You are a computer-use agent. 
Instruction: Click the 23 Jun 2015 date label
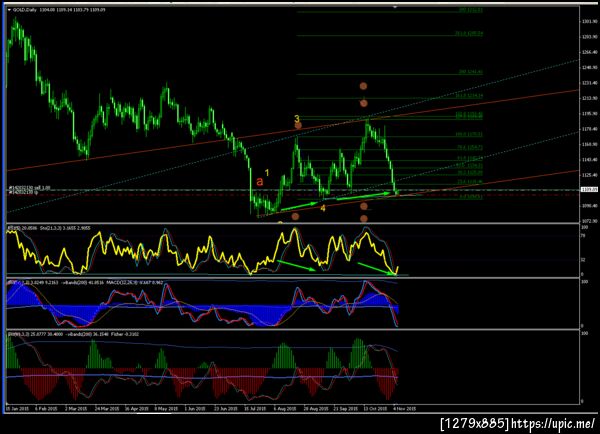225,408
